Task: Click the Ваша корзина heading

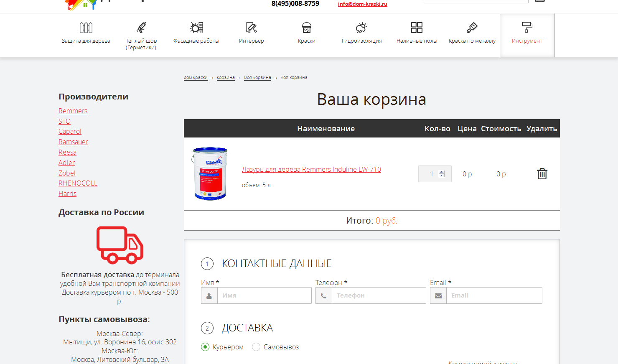Action: 371,99
